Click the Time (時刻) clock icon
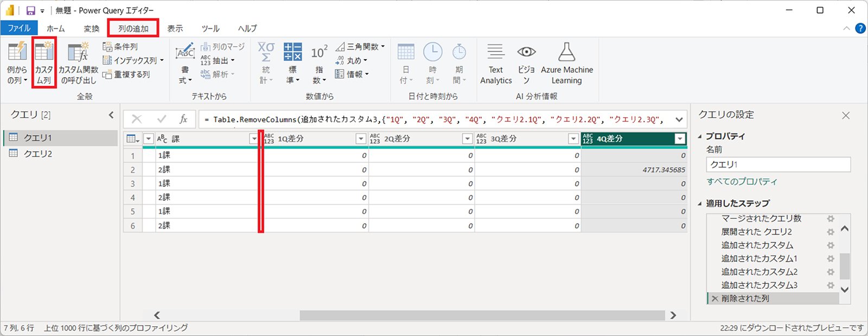 [x=432, y=52]
